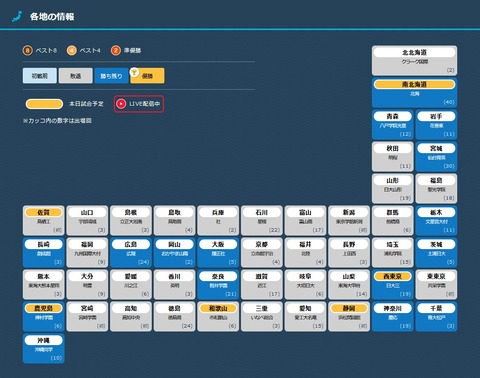This screenshot has height=378, width=480.
Task: Open the 大分 prefecture card
Action: pyautogui.click(x=87, y=285)
